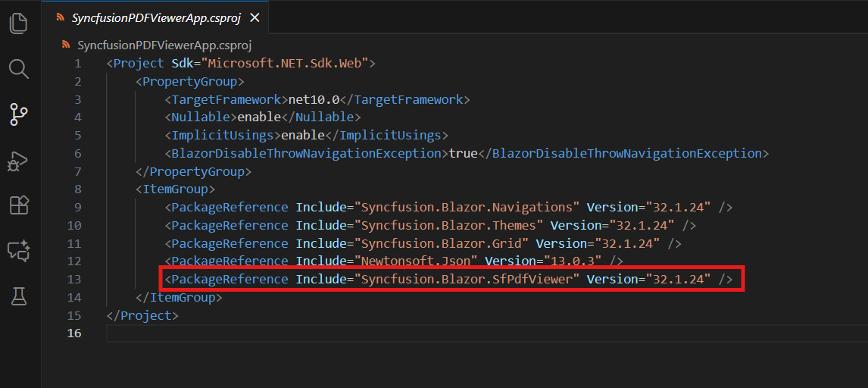This screenshot has height=388, width=868.
Task: Click the closing ItemGroup tag
Action: pyautogui.click(x=180, y=297)
